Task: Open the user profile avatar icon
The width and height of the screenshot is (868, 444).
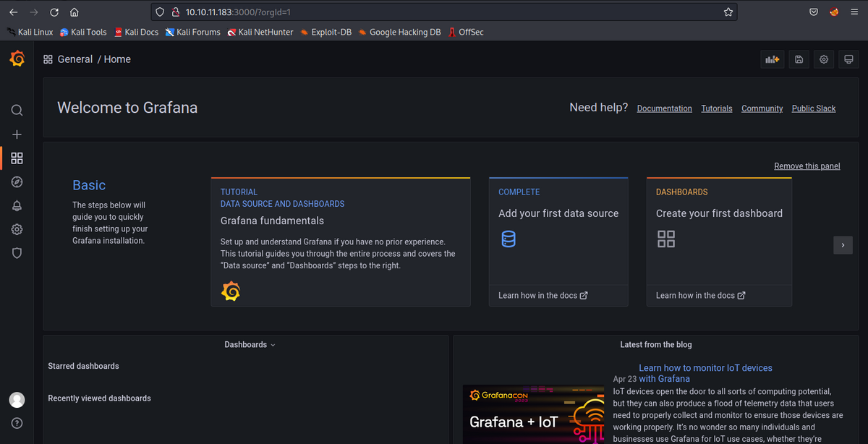Action: 17,400
